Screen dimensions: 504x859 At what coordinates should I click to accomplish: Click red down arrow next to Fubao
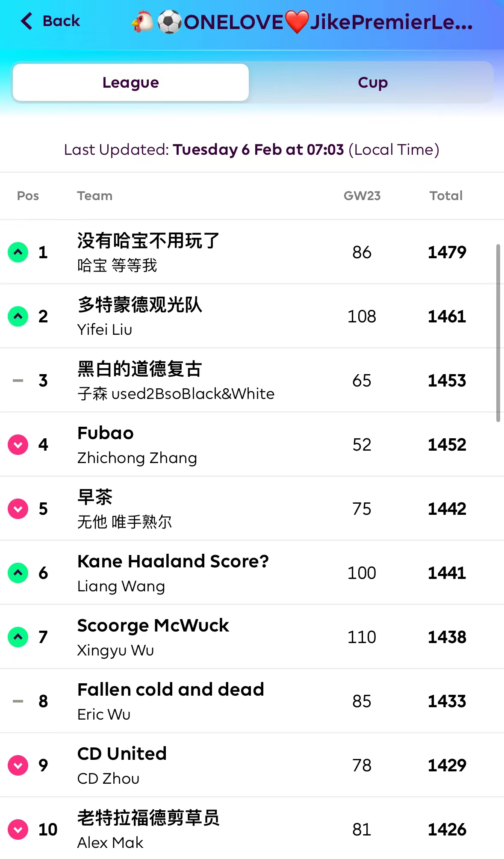point(18,445)
